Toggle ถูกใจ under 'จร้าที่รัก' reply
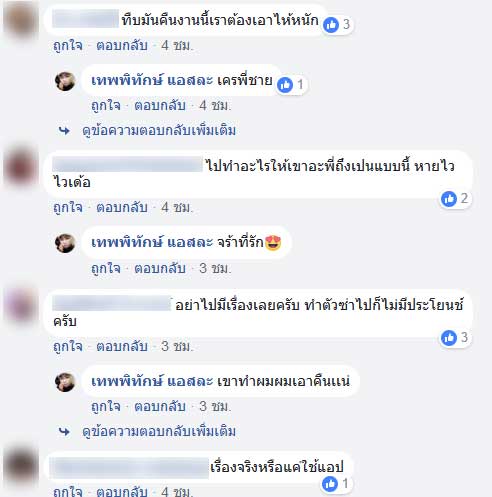492x497 pixels. tap(106, 268)
